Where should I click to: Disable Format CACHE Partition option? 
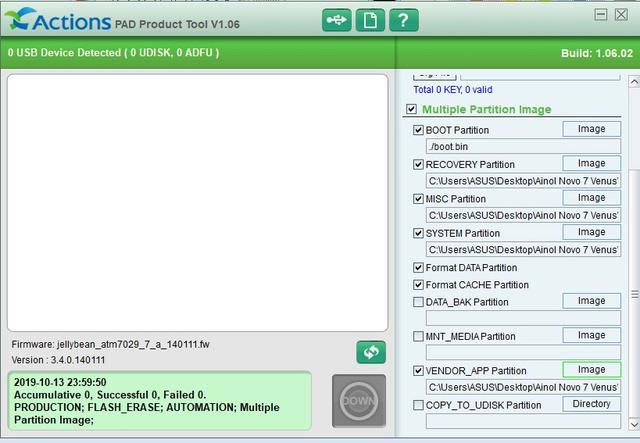pos(418,285)
